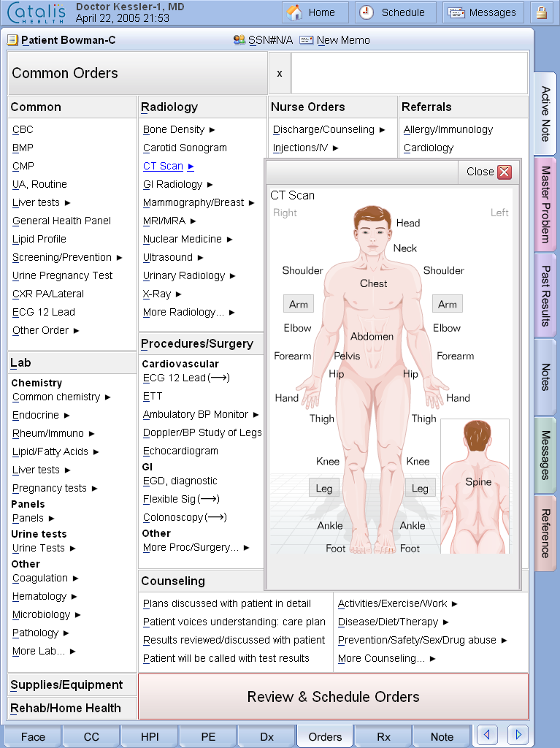
Task: Dismiss Common Orders with the x button
Action: click(280, 73)
